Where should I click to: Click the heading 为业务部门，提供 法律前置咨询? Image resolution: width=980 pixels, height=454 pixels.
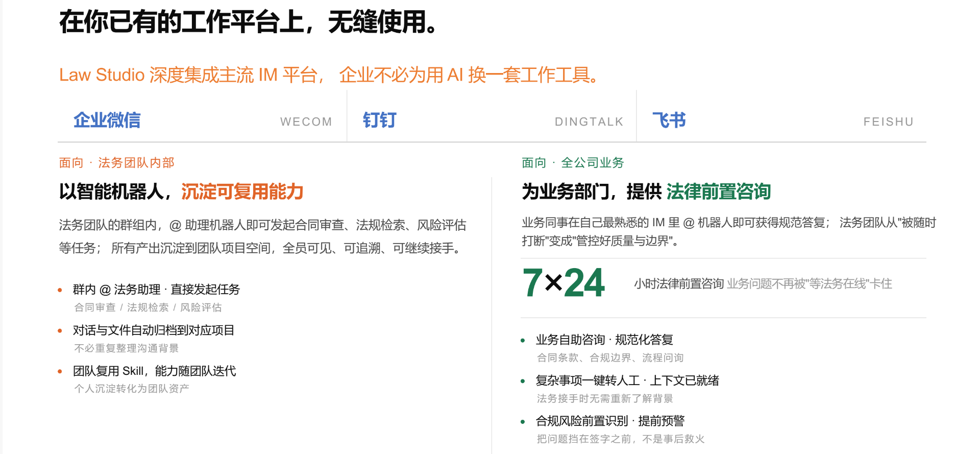tap(646, 192)
